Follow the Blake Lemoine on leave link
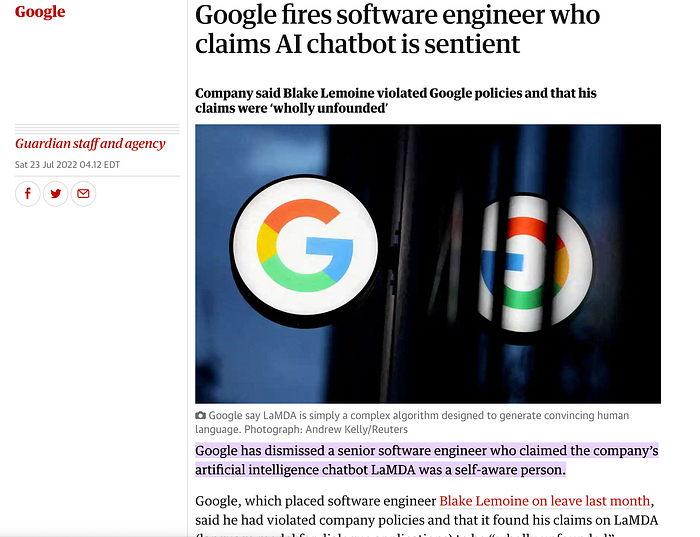 pyautogui.click(x=545, y=501)
